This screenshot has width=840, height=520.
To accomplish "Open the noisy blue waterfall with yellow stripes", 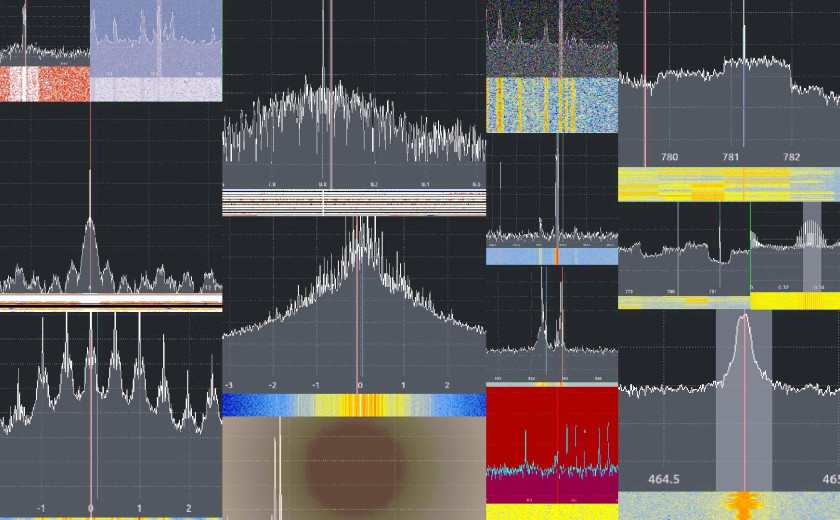I will click(552, 105).
